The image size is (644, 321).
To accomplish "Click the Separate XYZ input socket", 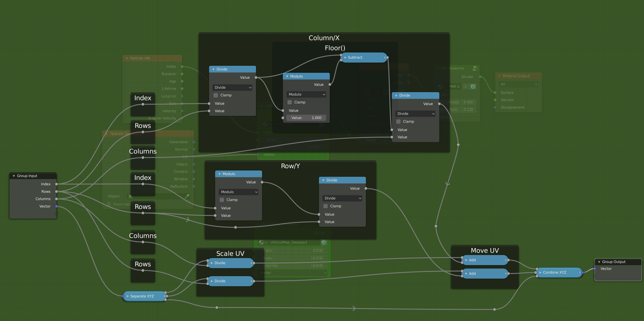I will tap(123, 296).
